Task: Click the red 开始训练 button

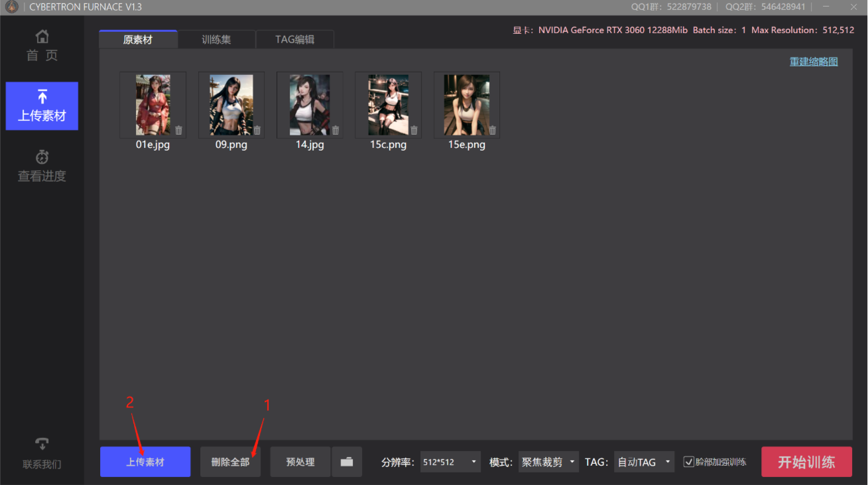Action: coord(806,462)
